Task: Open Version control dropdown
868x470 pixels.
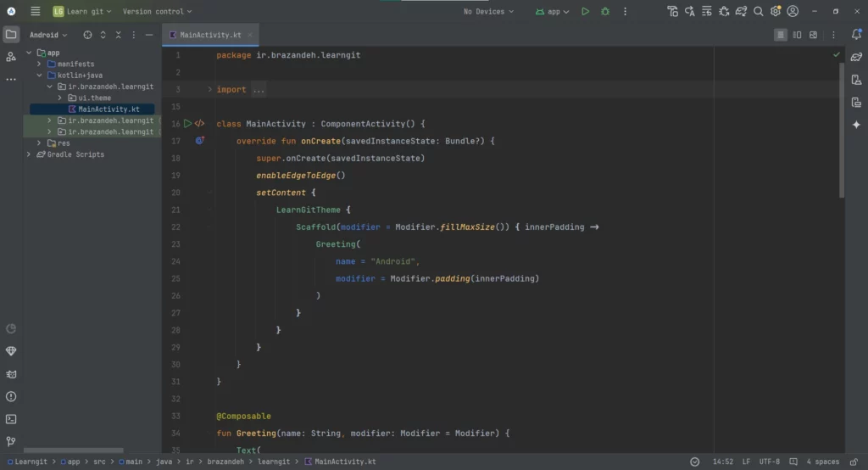Action: (157, 11)
